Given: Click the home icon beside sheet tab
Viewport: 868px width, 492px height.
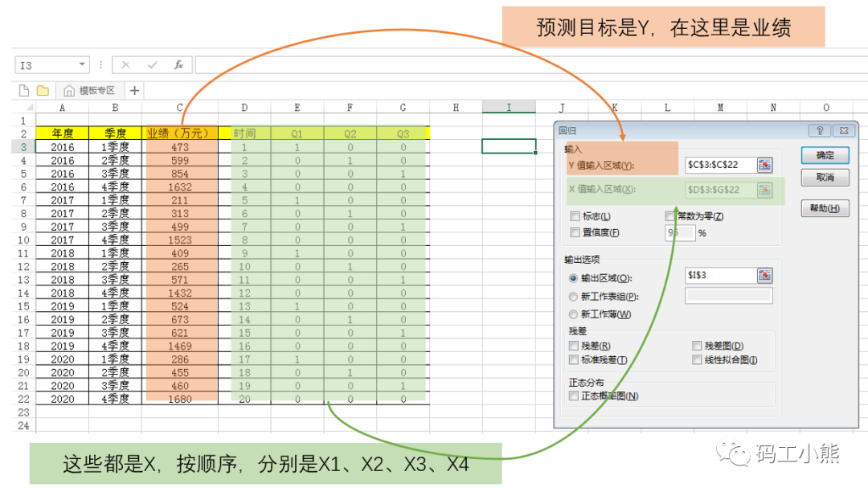Looking at the screenshot, I should coord(69,89).
